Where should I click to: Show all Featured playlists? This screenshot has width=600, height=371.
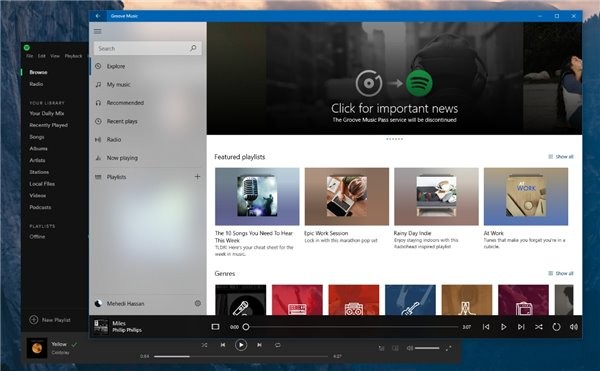click(561, 157)
